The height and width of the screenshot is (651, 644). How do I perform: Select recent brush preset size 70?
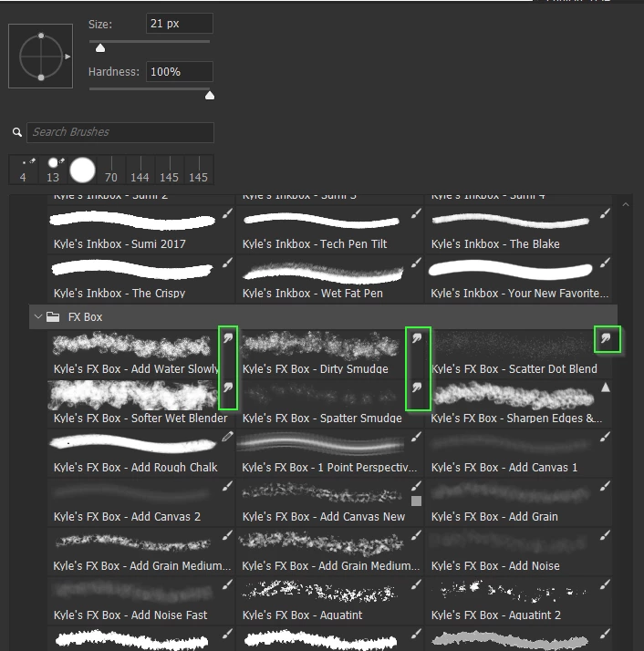(111, 170)
